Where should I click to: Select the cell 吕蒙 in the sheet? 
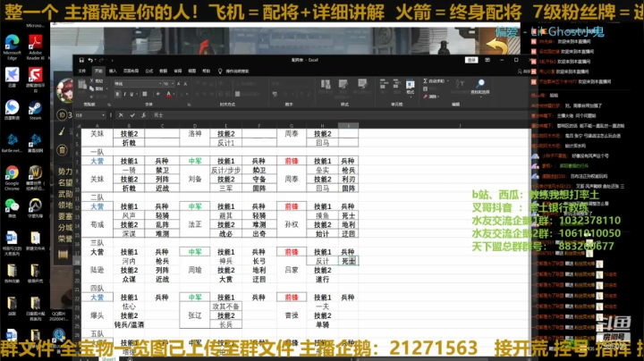pos(292,270)
